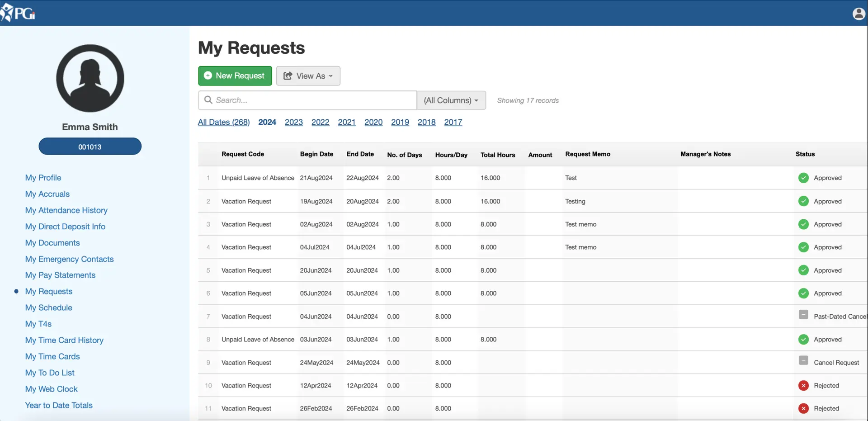The width and height of the screenshot is (868, 421).
Task: Open My Pay Statements in sidebar
Action: (60, 275)
